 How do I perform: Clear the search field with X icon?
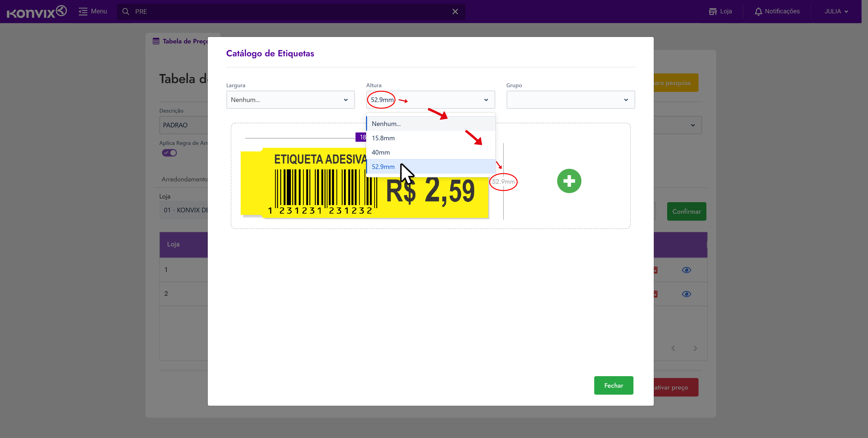coord(455,12)
